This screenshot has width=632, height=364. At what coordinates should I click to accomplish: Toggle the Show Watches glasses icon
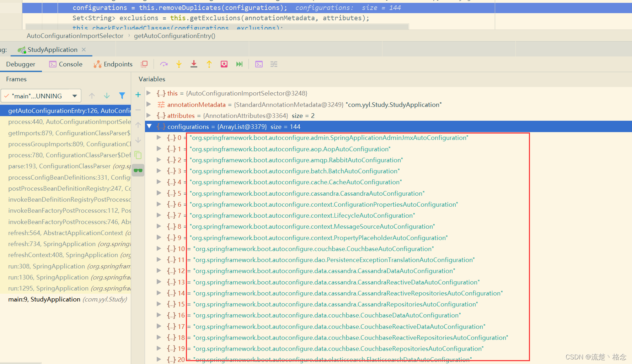(138, 170)
